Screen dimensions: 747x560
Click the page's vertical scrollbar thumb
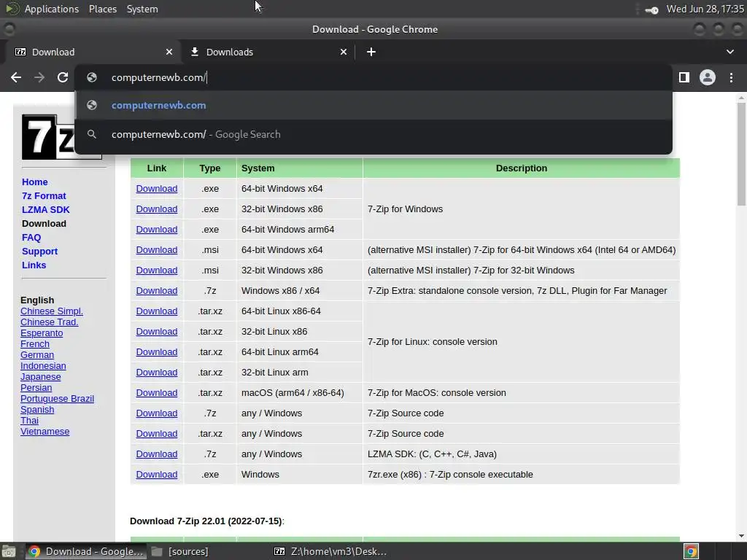pyautogui.click(x=741, y=154)
